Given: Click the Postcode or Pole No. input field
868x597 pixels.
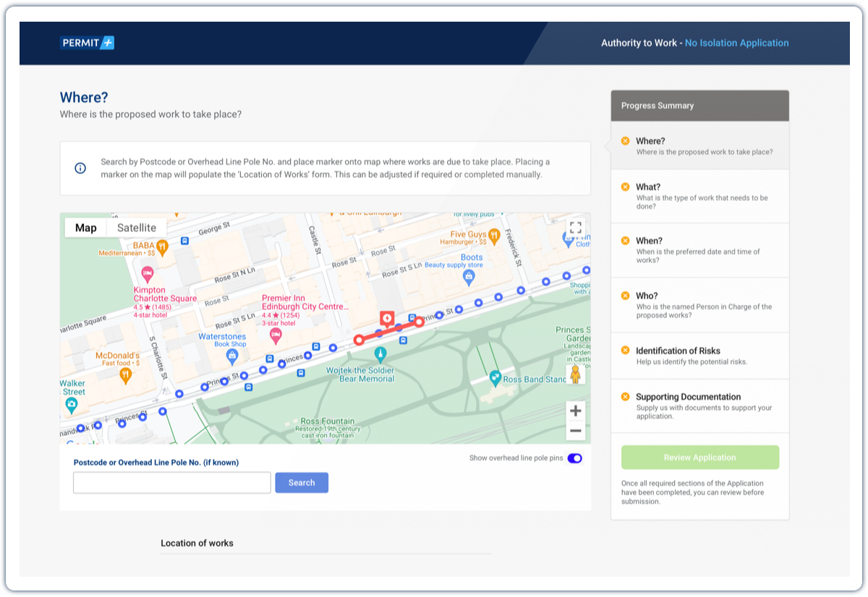Looking at the screenshot, I should pos(172,483).
